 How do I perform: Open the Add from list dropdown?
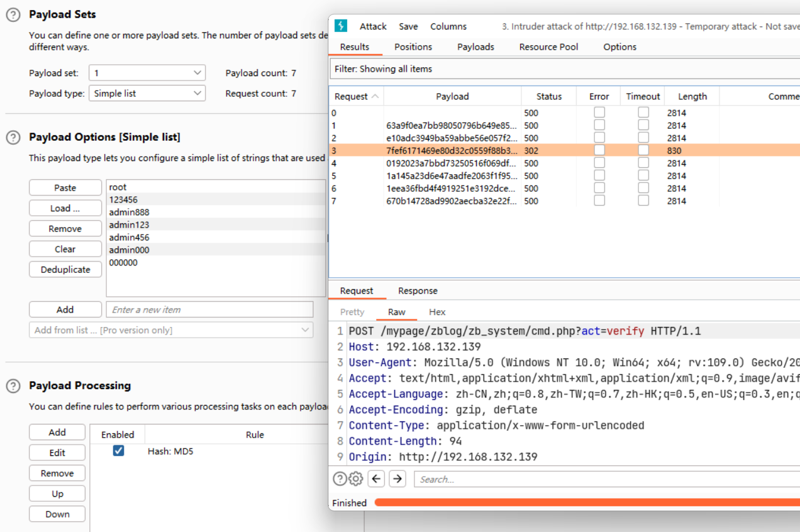[170, 330]
